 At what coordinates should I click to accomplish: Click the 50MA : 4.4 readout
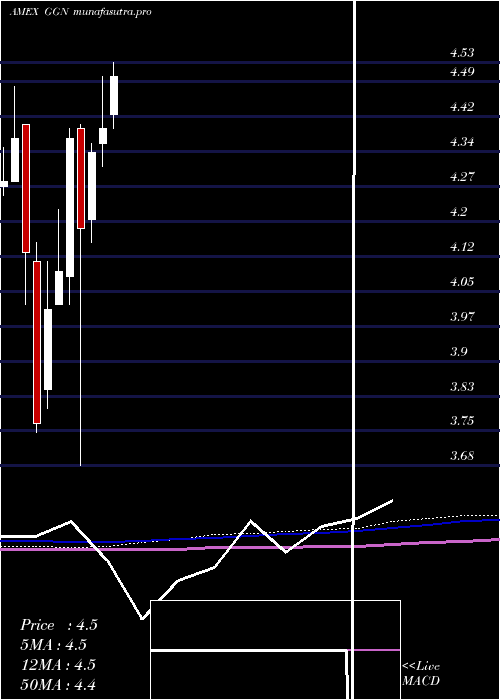pos(58,684)
